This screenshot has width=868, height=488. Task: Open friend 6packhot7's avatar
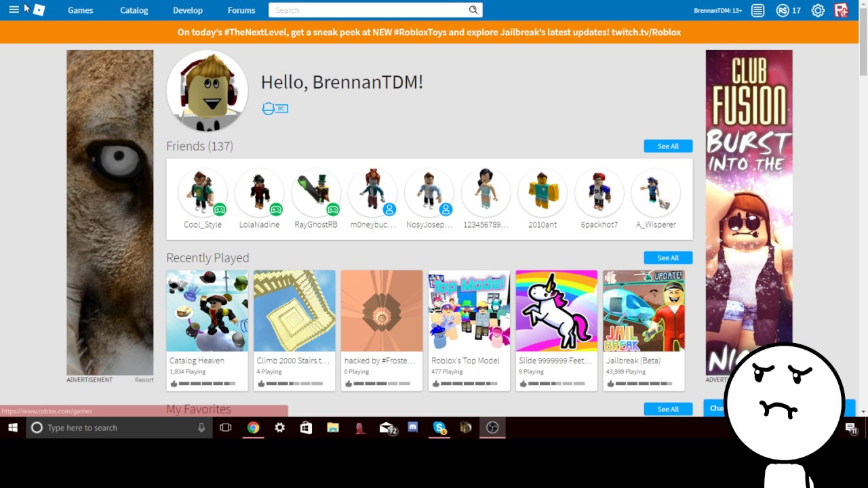tap(599, 192)
